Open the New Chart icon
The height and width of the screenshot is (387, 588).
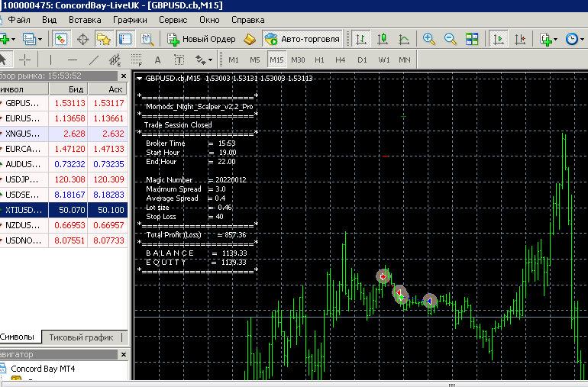pos(5,39)
